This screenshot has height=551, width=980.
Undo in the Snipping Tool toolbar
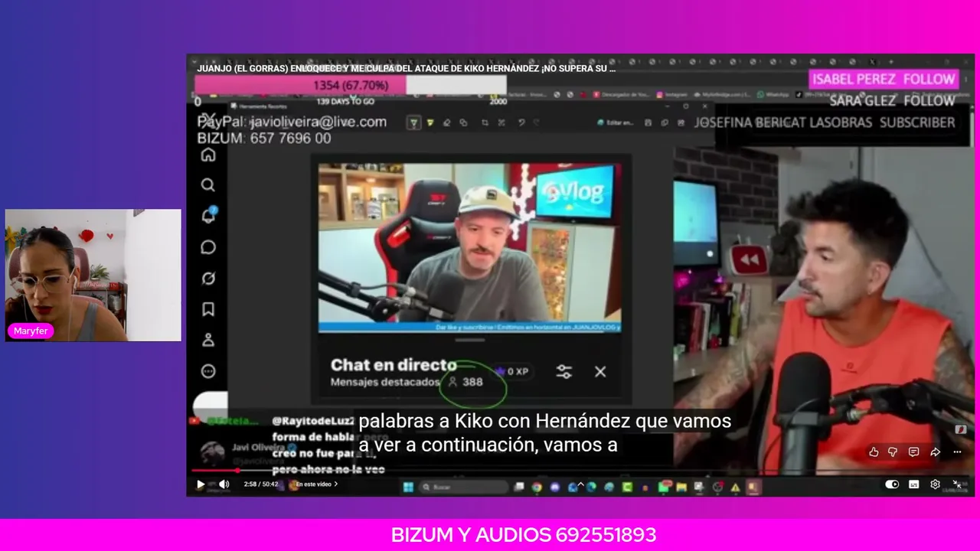521,122
